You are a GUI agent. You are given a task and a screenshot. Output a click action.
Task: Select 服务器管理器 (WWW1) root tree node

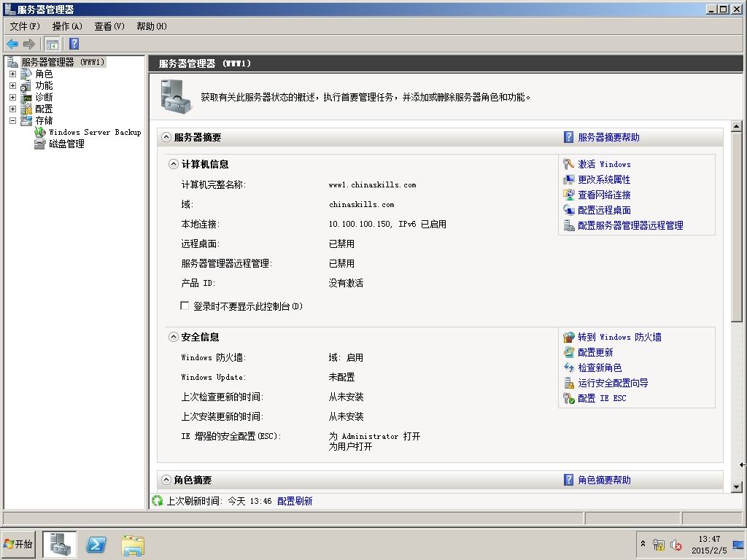tap(63, 62)
